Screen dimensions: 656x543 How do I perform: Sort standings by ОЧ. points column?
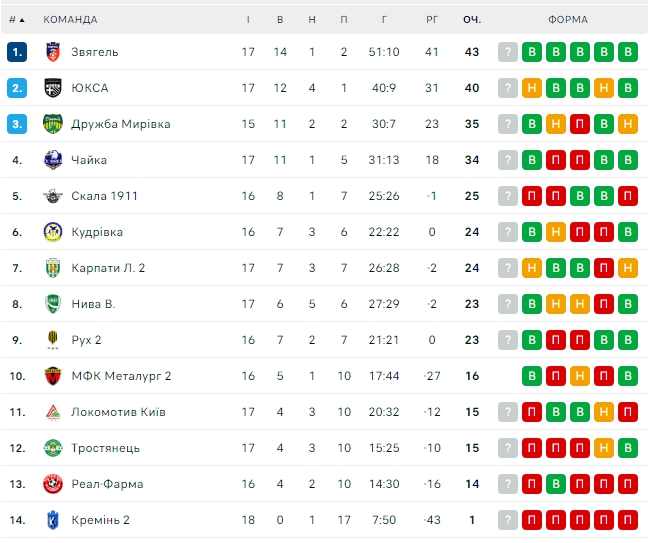[x=472, y=19]
